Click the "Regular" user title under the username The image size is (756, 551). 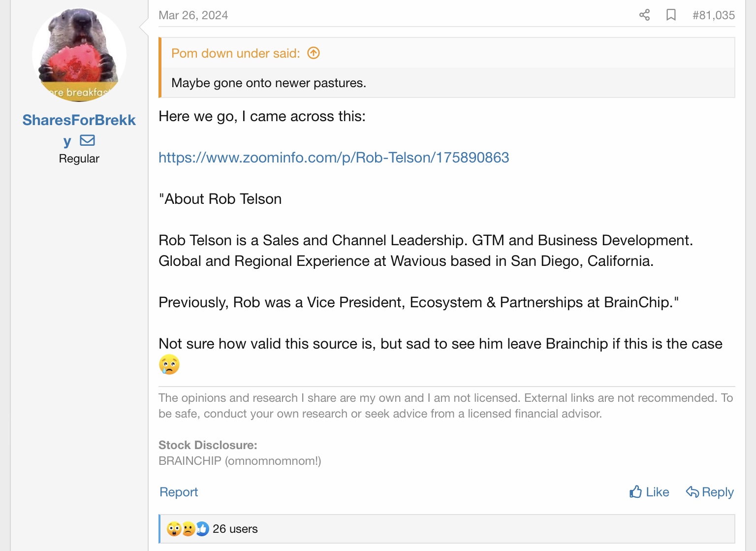[x=79, y=159]
